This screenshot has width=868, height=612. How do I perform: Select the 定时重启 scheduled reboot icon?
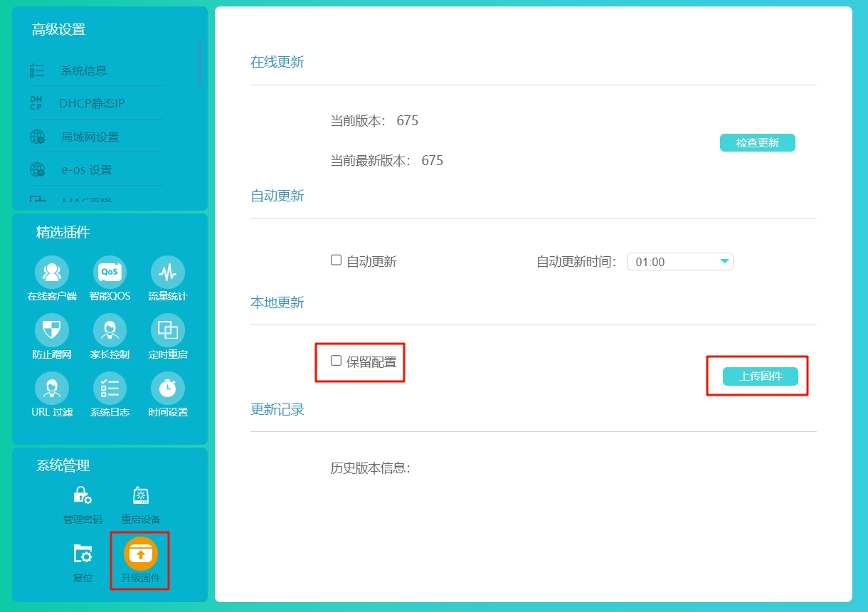click(x=167, y=329)
